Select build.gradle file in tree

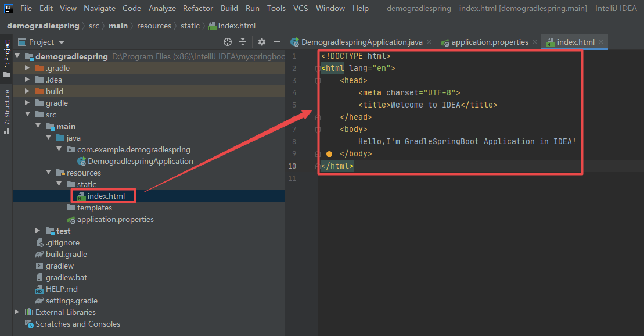pyautogui.click(x=62, y=254)
